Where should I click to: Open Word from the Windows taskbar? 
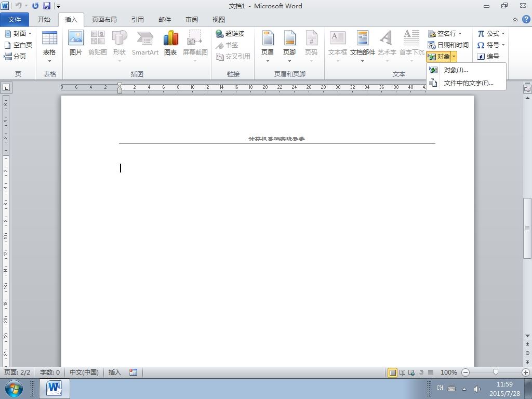point(55,388)
